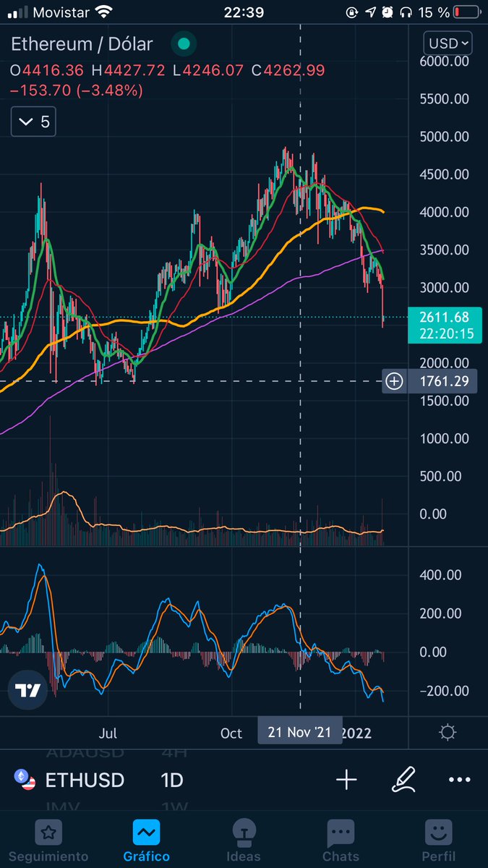Image resolution: width=488 pixels, height=868 pixels.
Task: Go to the Perfil tab
Action: pos(438,841)
